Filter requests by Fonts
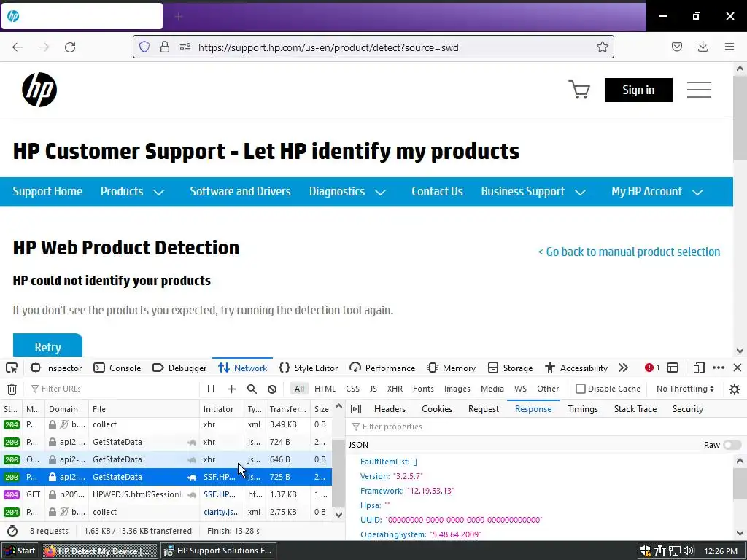The height and width of the screenshot is (560, 747). tap(424, 389)
